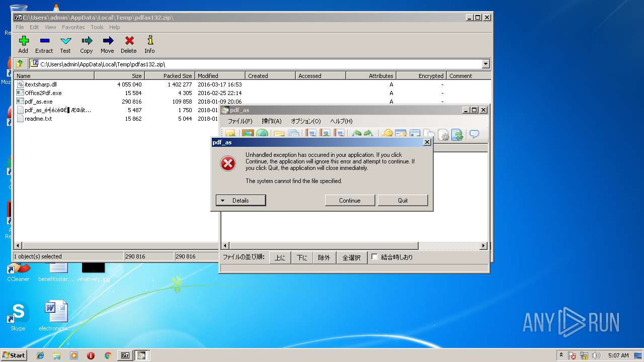Show hidden system tray icons
Screen dimensions: 644x362
[x=561, y=355]
